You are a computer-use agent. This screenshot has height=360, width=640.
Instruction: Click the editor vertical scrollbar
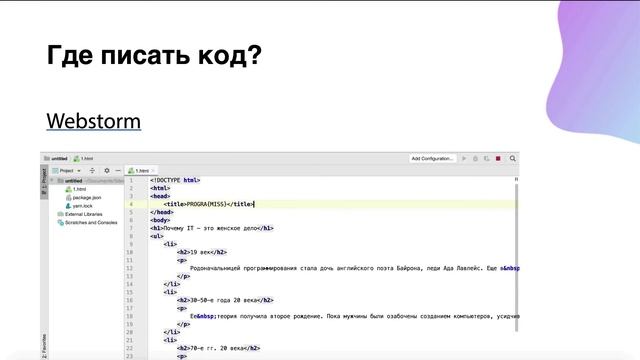pos(516,257)
